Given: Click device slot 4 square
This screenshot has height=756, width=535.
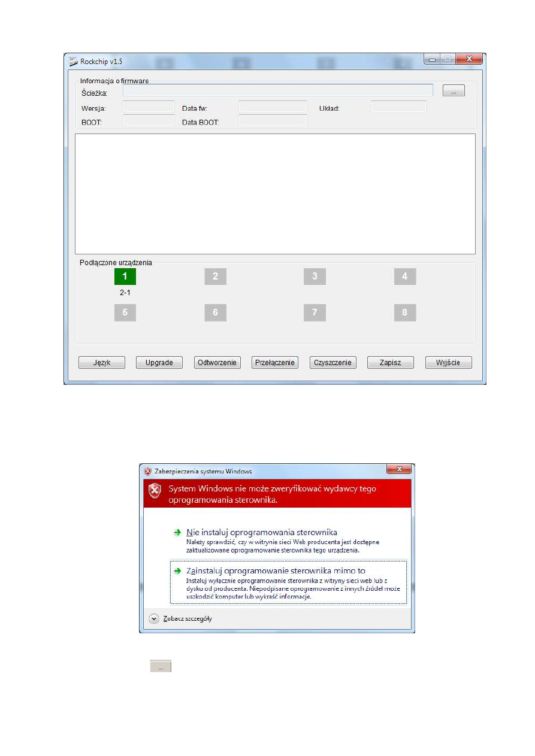Looking at the screenshot, I should [x=405, y=277].
